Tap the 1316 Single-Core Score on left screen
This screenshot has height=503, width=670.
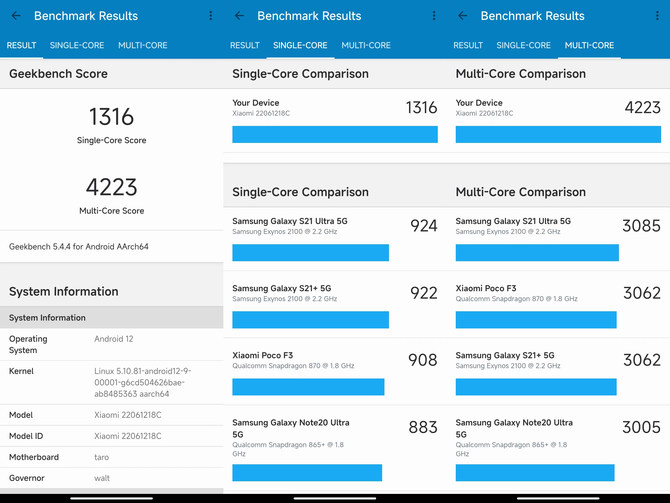click(x=111, y=118)
